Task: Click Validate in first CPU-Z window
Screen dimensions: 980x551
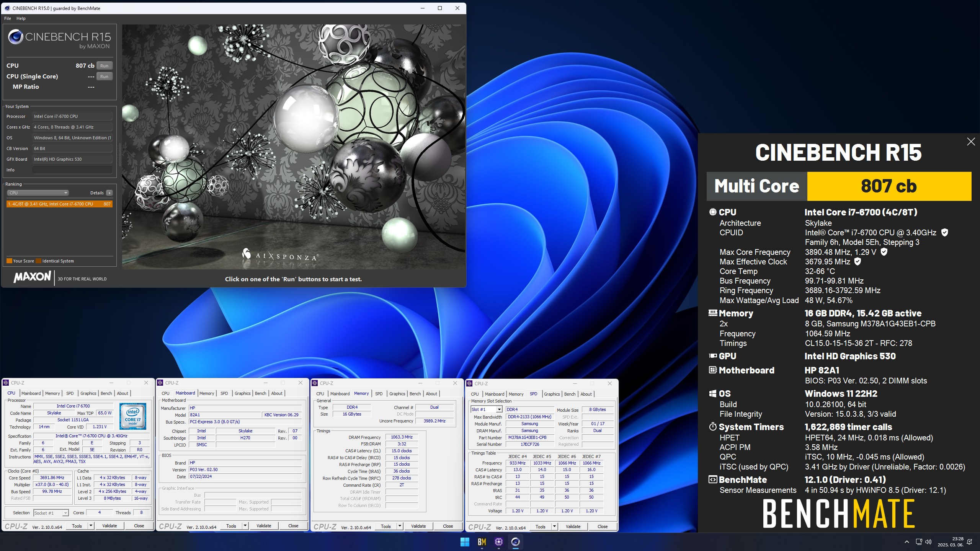Action: pos(109,526)
